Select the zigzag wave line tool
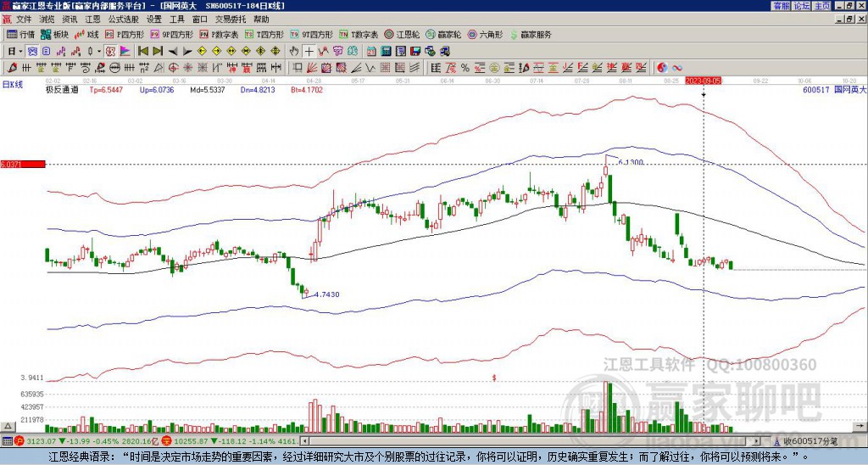 tap(370, 68)
